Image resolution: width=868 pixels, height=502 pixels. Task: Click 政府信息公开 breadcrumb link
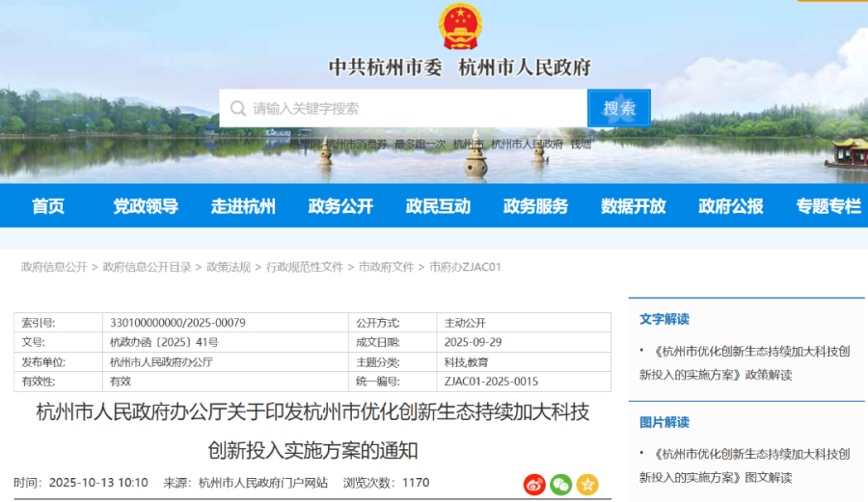54,267
